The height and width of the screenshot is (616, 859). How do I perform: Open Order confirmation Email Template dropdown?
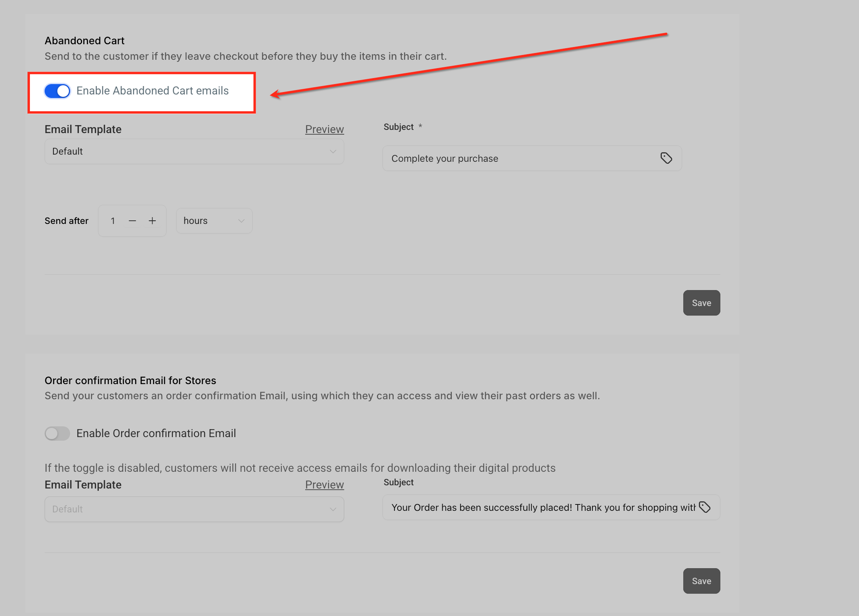point(194,509)
